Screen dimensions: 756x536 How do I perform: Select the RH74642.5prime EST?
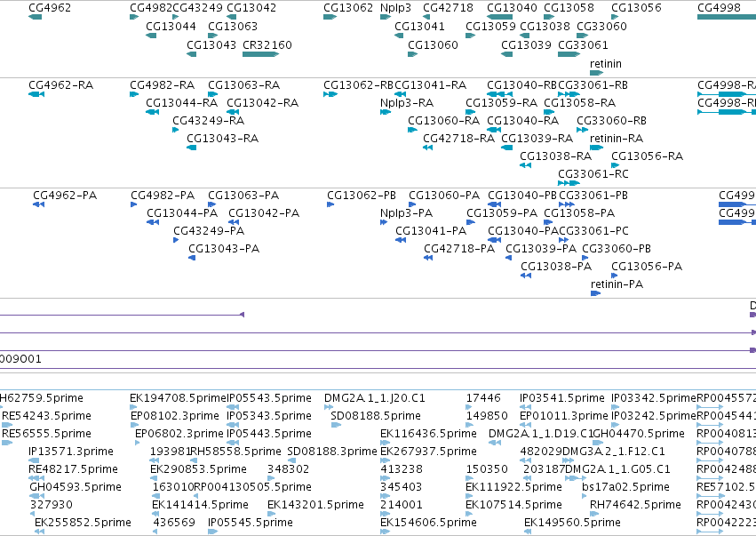point(635,505)
